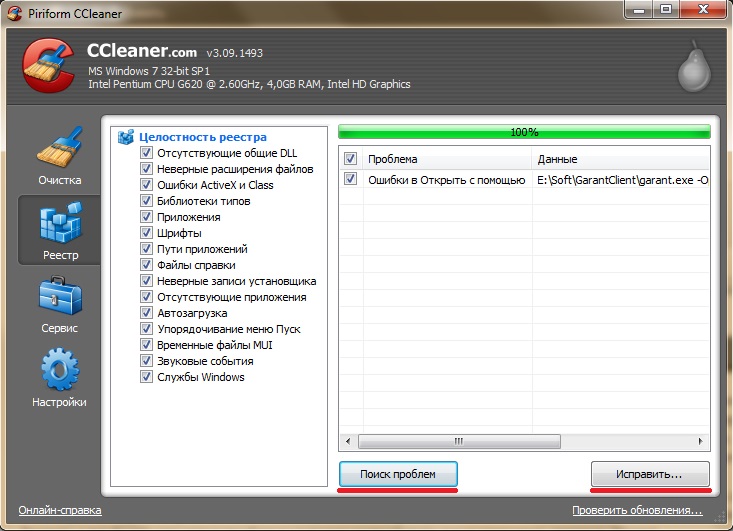Minimize the Piriform CCleaner window

click(639, 10)
